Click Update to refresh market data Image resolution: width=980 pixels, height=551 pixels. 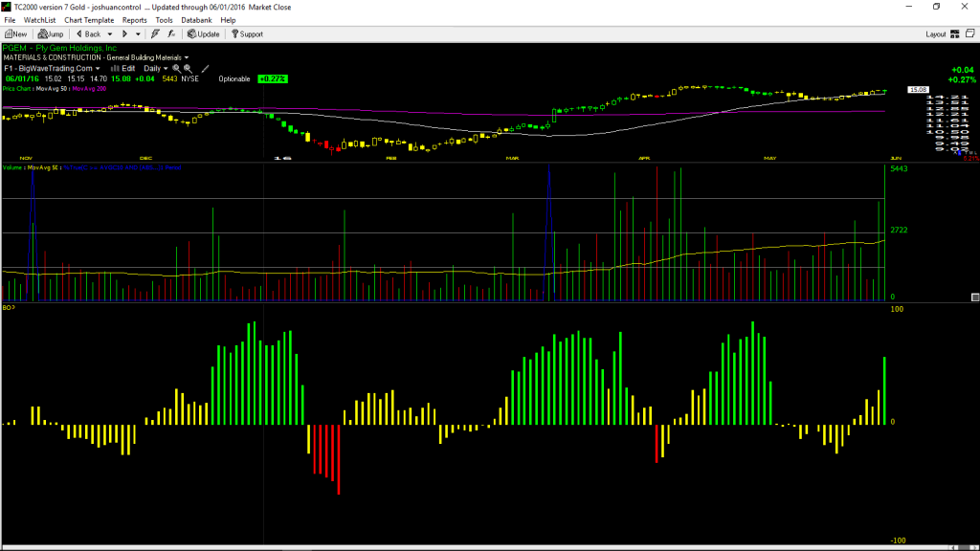tap(204, 34)
